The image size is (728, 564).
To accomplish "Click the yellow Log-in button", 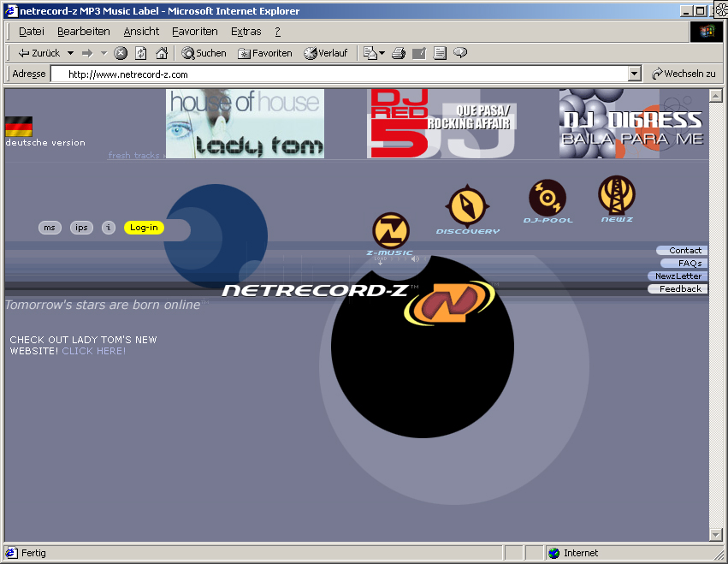I will (x=144, y=228).
